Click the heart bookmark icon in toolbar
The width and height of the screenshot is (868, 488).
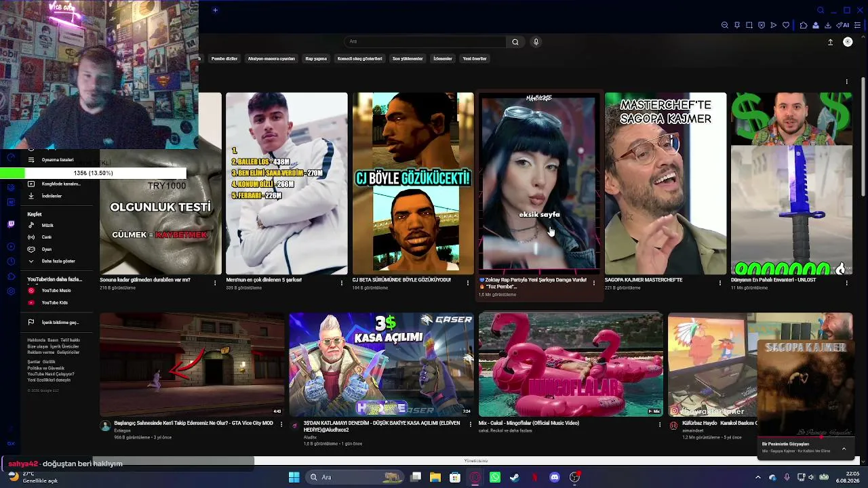tap(786, 25)
